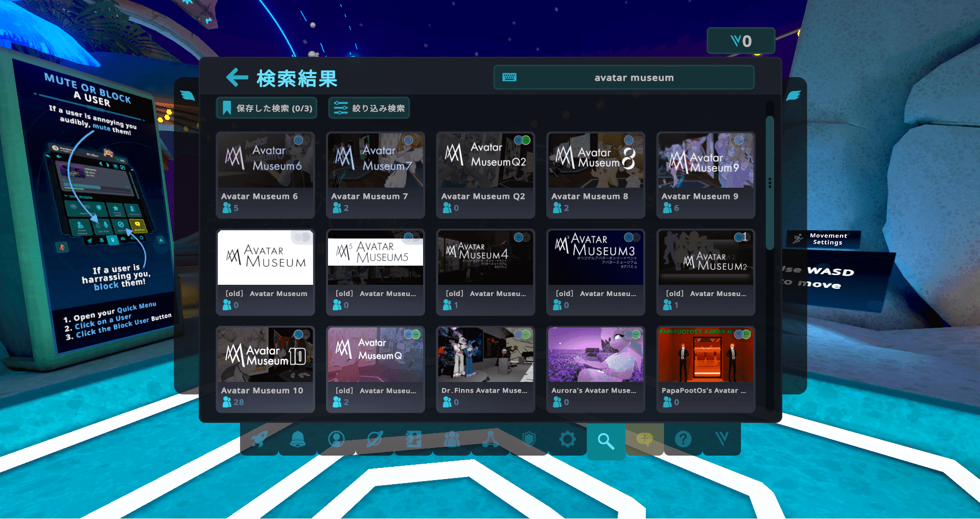Select the Avatar Museum Q old world card

pos(376,369)
